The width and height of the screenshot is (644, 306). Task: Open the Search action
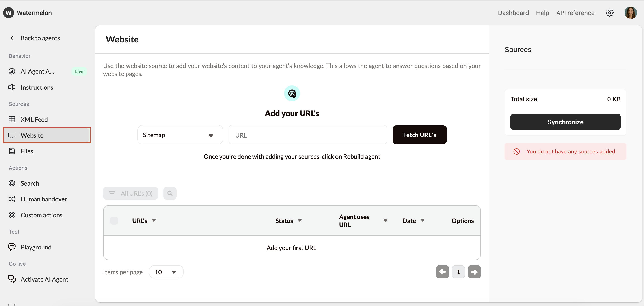30,183
